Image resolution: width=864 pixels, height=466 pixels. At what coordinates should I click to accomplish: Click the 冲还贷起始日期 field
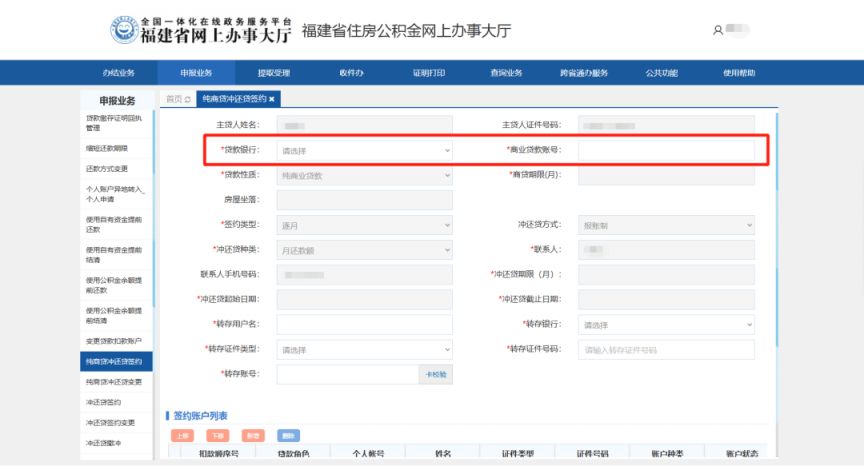(364, 300)
